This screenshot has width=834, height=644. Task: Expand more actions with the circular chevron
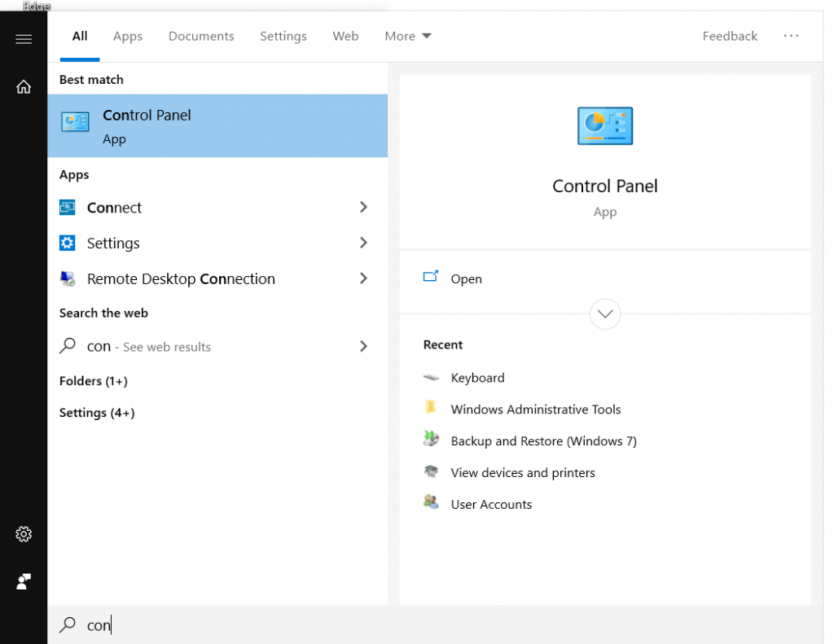pos(605,313)
